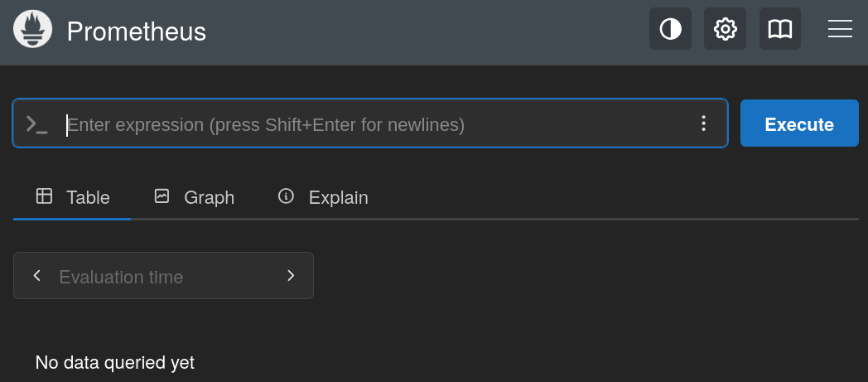Expand the hamburger navigation menu
Screen dimensions: 868x382
(840, 30)
